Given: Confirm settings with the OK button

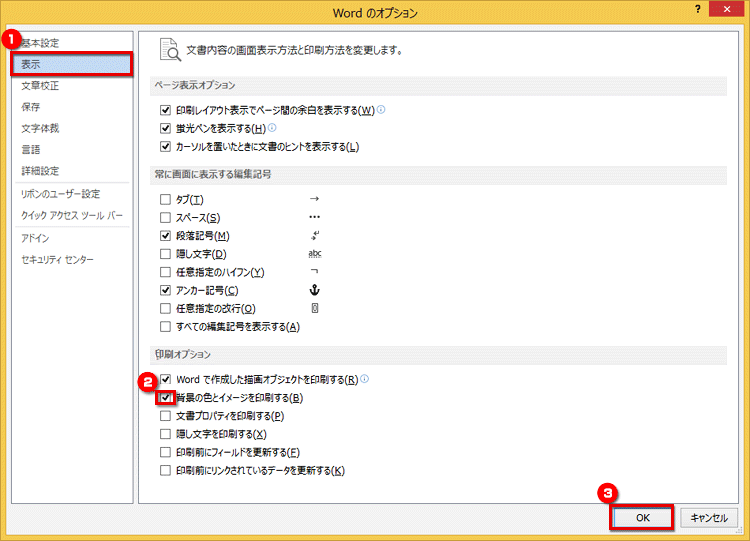Looking at the screenshot, I should pyautogui.click(x=642, y=518).
